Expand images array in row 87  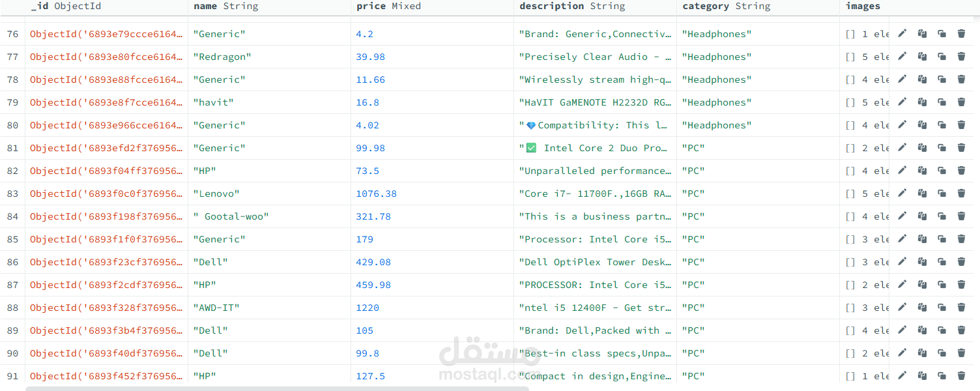tap(867, 285)
